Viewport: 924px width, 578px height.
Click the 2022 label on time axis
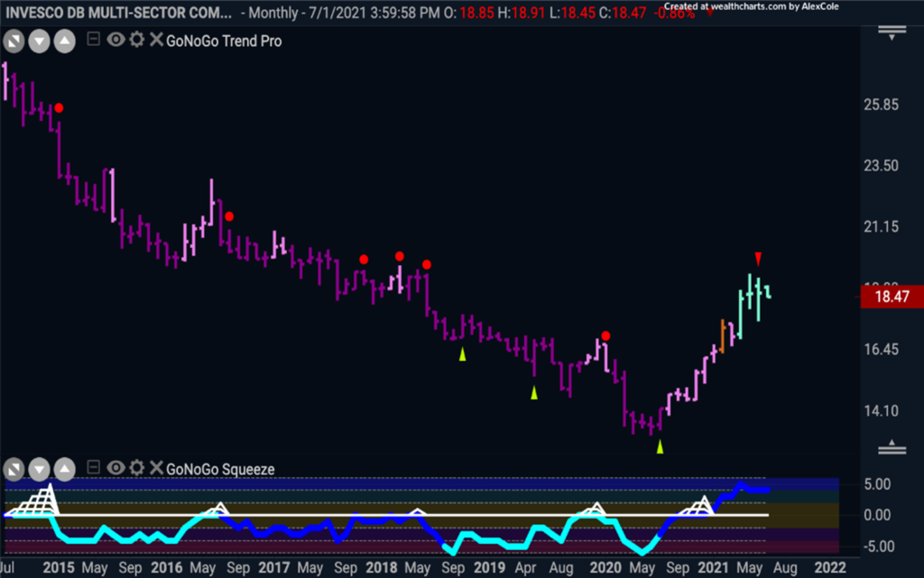click(830, 567)
